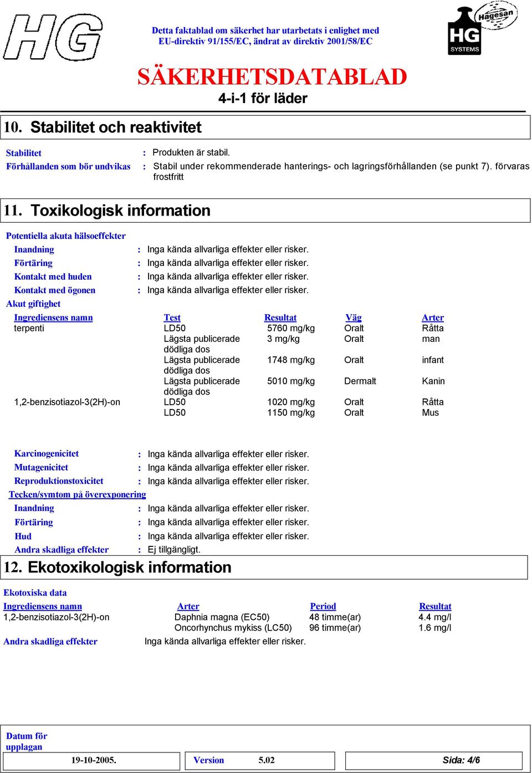Select the '48 timme(ar)' period value

coord(335,617)
